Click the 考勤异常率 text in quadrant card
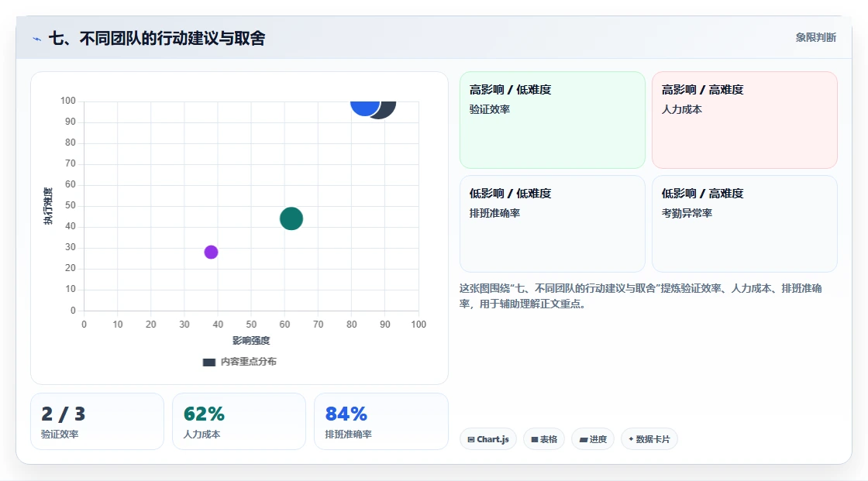The width and height of the screenshot is (868, 481). click(687, 213)
